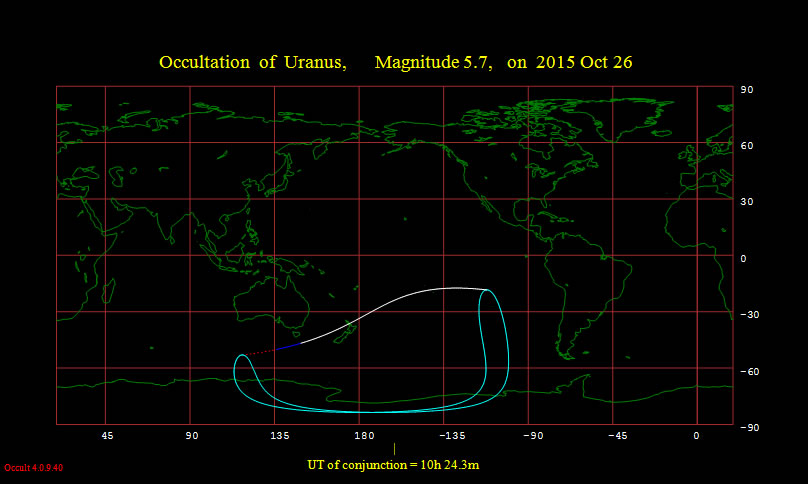This screenshot has height=484, width=808.
Task: Click the longitude label '180'
Action: 364,436
